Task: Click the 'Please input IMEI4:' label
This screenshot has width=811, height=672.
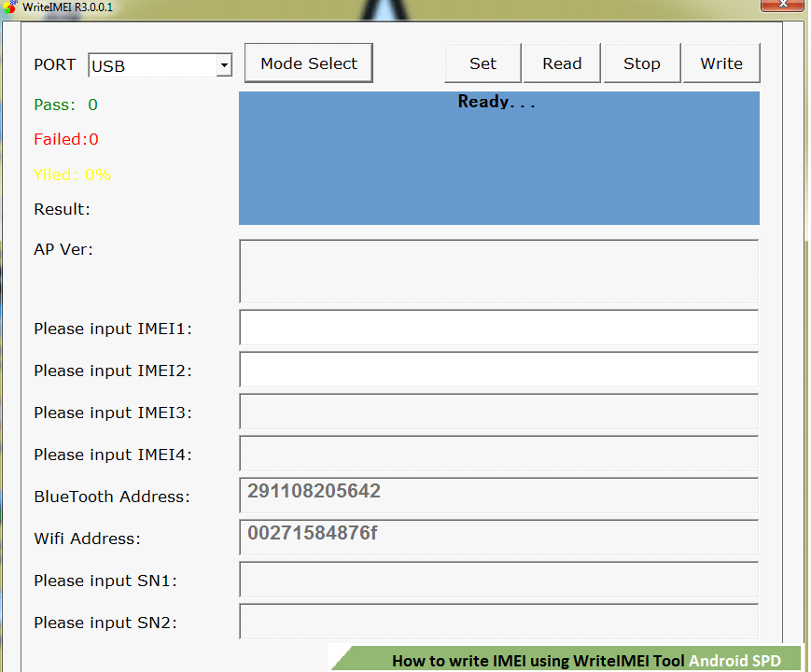Action: tap(113, 455)
